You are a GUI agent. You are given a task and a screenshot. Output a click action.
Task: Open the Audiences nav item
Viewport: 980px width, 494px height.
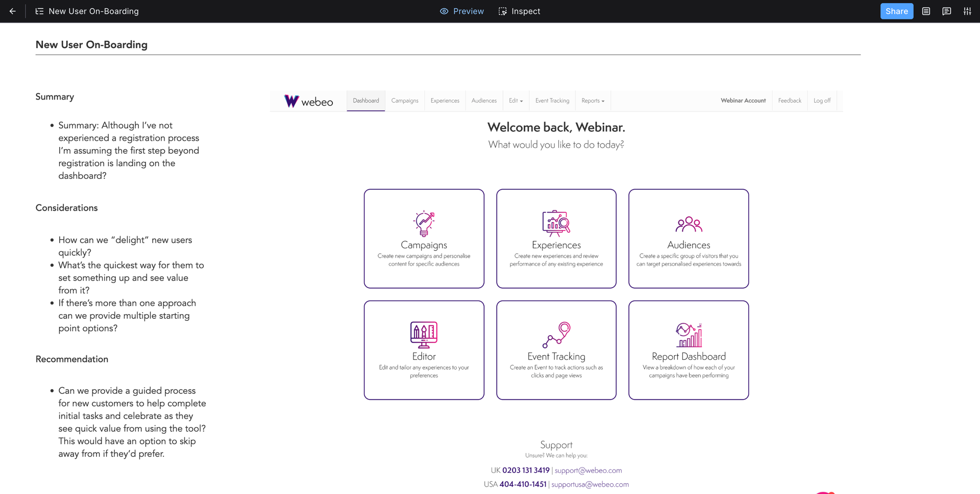(x=484, y=101)
